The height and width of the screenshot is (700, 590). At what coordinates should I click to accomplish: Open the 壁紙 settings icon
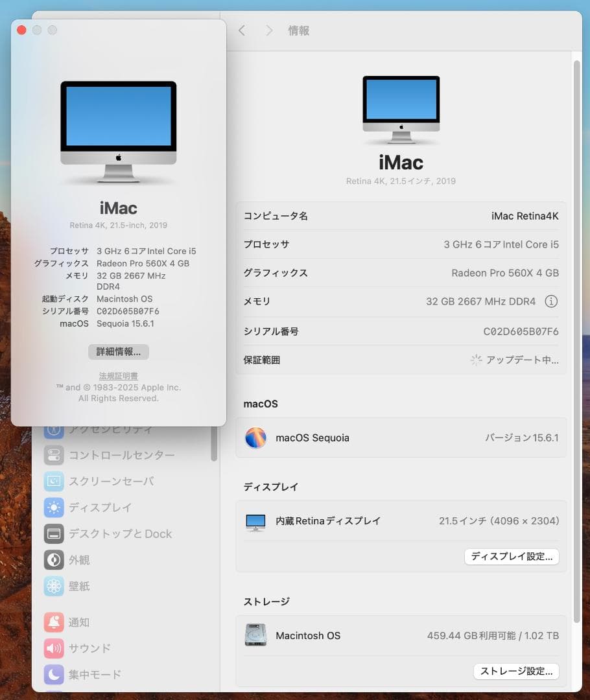pos(54,586)
